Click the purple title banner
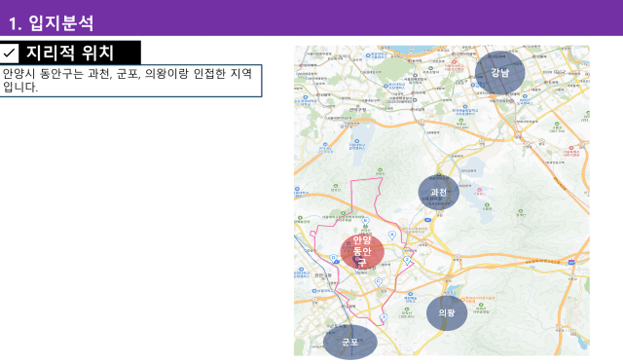Image resolution: width=623 pixels, height=364 pixels. coord(311,18)
